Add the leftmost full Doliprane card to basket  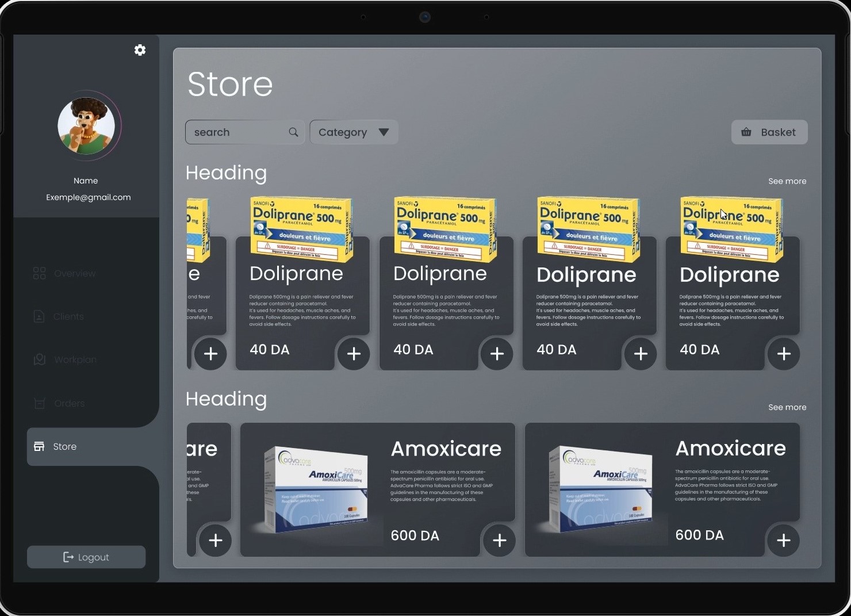(x=354, y=354)
